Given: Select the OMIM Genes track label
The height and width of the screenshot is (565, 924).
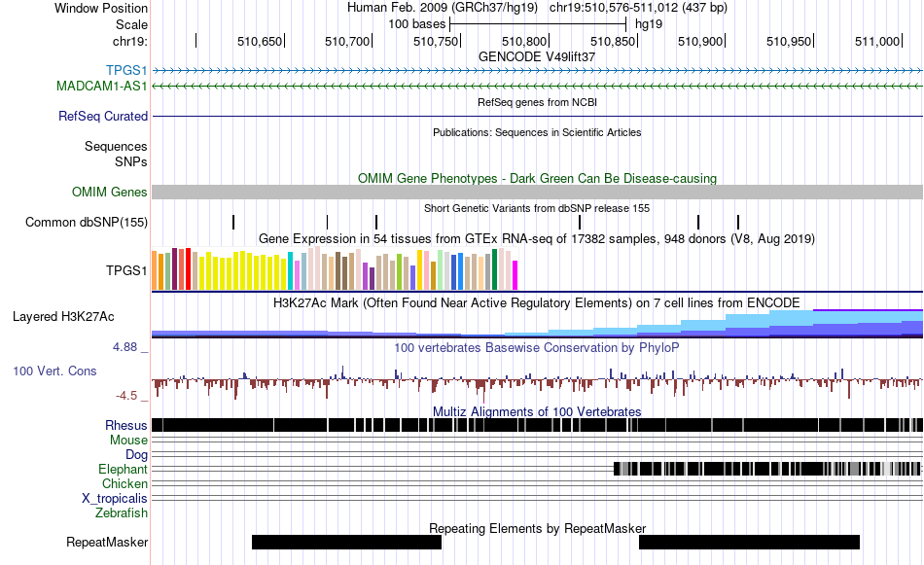Looking at the screenshot, I should (x=109, y=193).
